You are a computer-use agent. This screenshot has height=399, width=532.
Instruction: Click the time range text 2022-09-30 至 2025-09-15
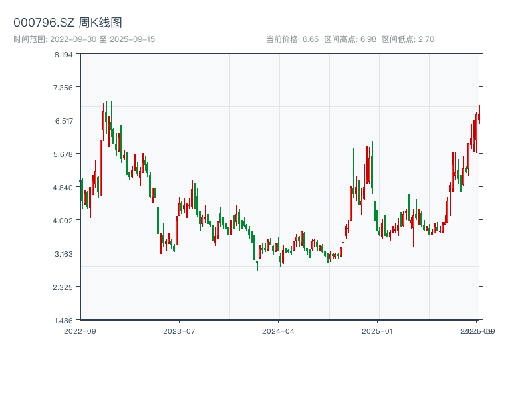(x=84, y=39)
